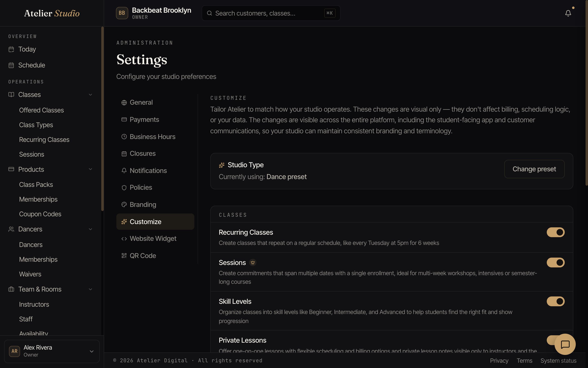This screenshot has width=588, height=368.
Task: Click the Team & Rooms icon
Action: [11, 289]
